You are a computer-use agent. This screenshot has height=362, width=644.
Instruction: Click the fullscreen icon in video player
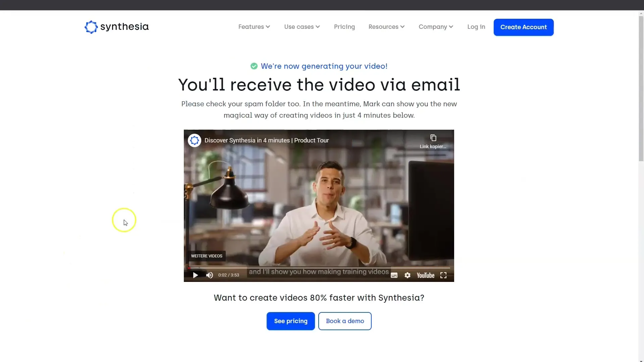point(443,275)
